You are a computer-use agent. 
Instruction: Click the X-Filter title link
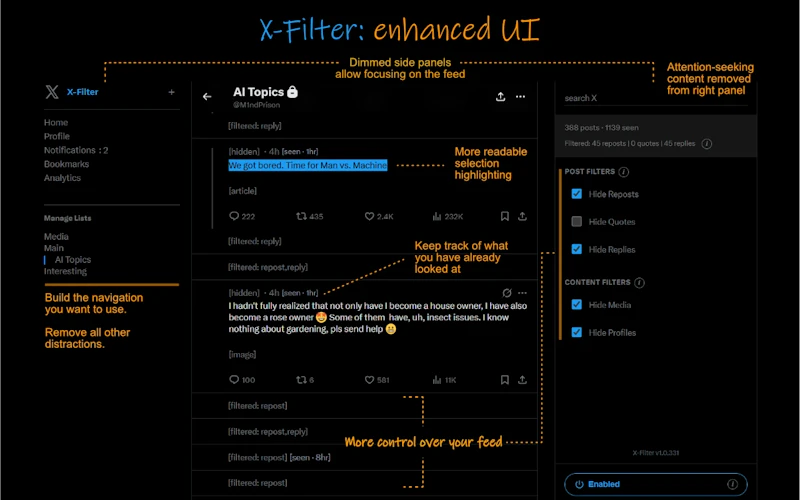83,92
